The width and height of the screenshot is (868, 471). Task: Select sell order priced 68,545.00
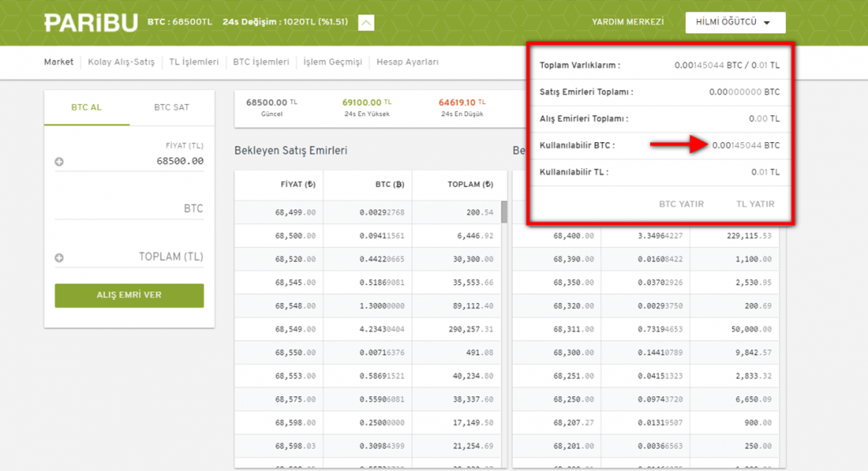[x=367, y=283]
